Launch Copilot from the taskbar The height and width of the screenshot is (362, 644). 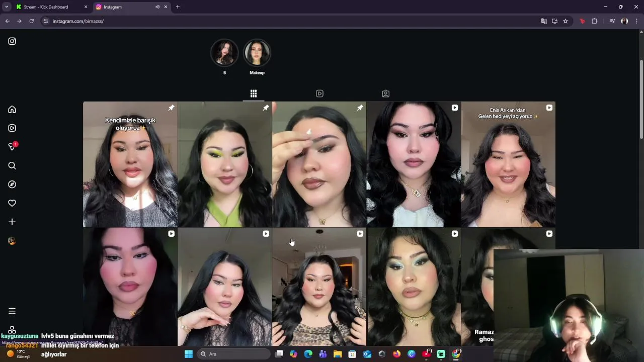click(293, 354)
